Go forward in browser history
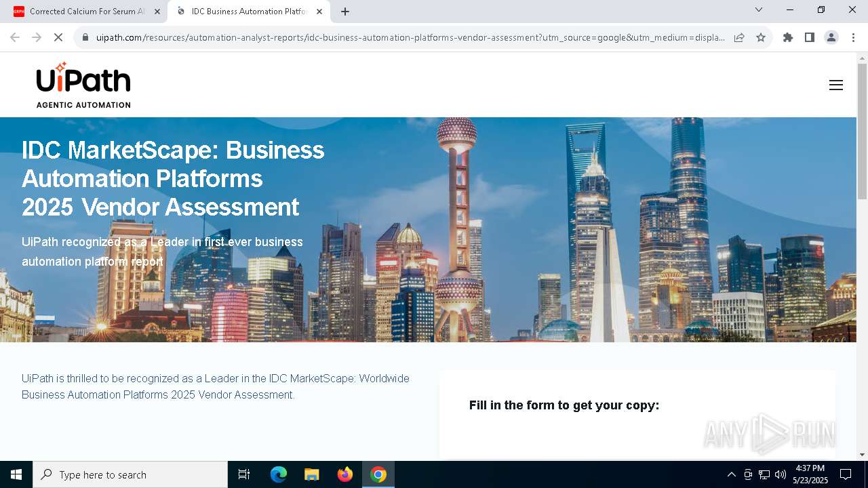The width and height of the screenshot is (868, 488). pyautogui.click(x=37, y=37)
